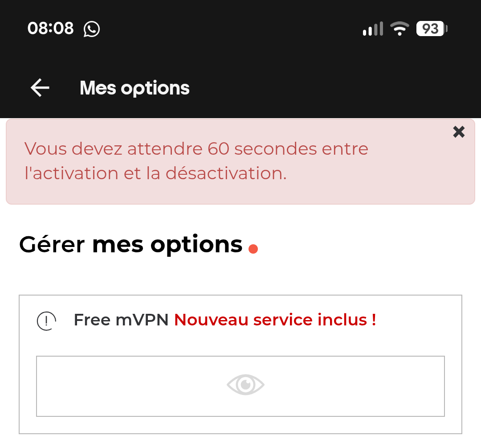This screenshot has width=481, height=448.
Task: Tap the Wi-Fi status icon
Action: [x=399, y=29]
